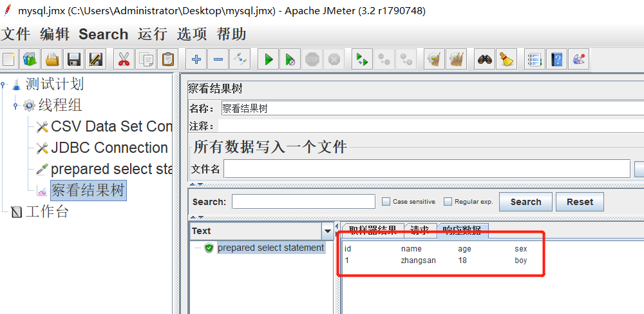644x314 pixels.
Task: Open the 运行 menu
Action: (153, 34)
